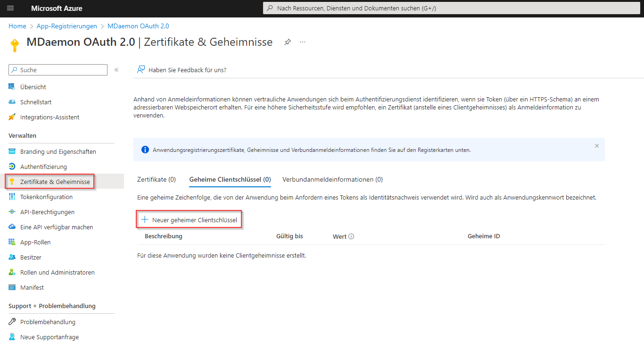Navigate to App-Registrierungen breadcrumb

(66, 26)
